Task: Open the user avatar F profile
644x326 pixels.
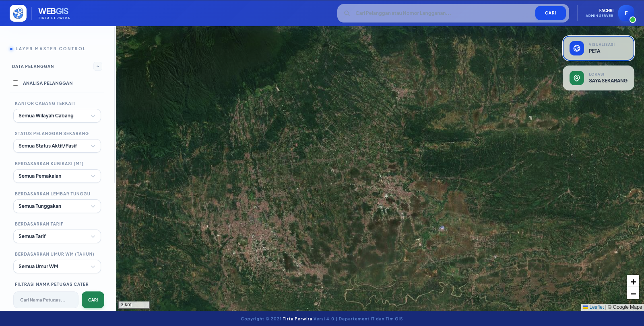Action: pos(626,13)
